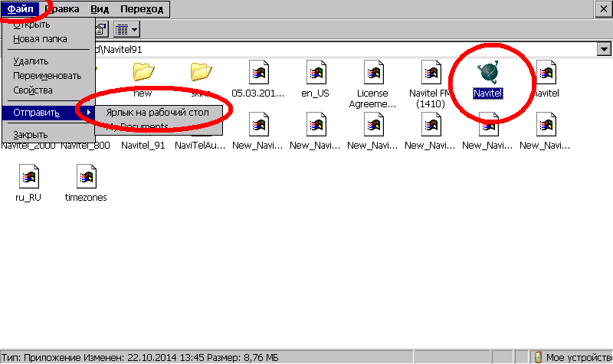Open the Вид menu
Image resolution: width=613 pixels, height=364 pixels.
coord(100,9)
